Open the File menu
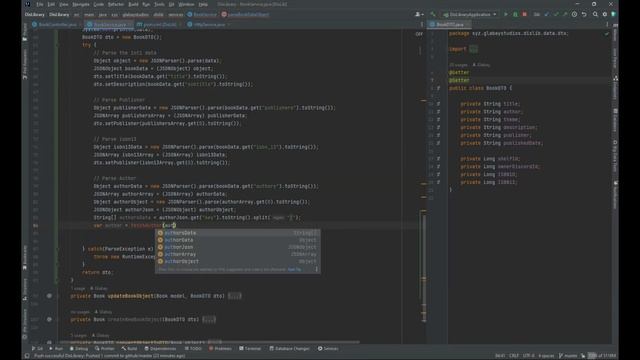This screenshot has height=360, width=640. click(x=40, y=4)
